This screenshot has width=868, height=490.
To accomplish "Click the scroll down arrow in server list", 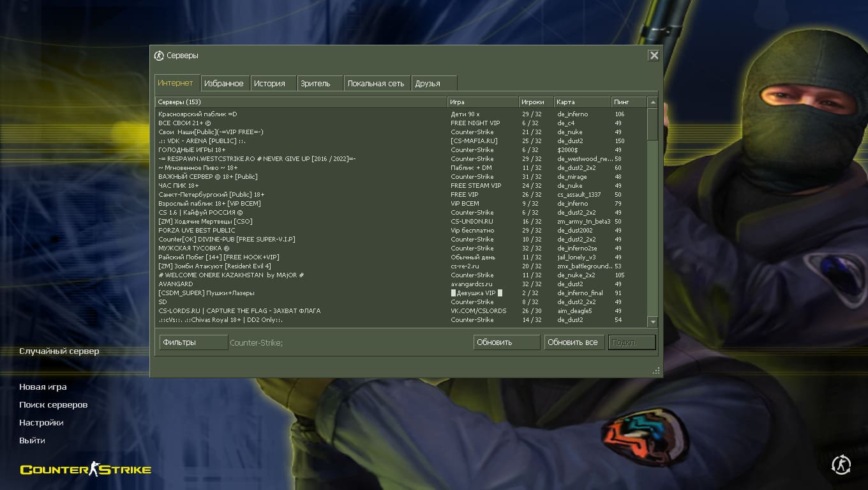I will (652, 322).
